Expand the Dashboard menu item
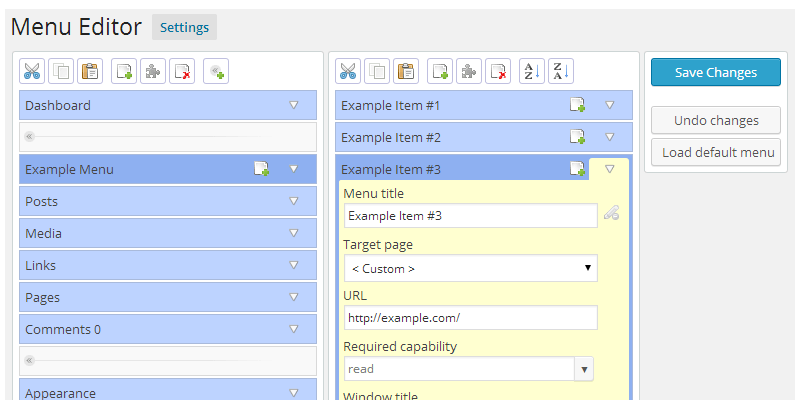800x400 pixels. tap(294, 105)
